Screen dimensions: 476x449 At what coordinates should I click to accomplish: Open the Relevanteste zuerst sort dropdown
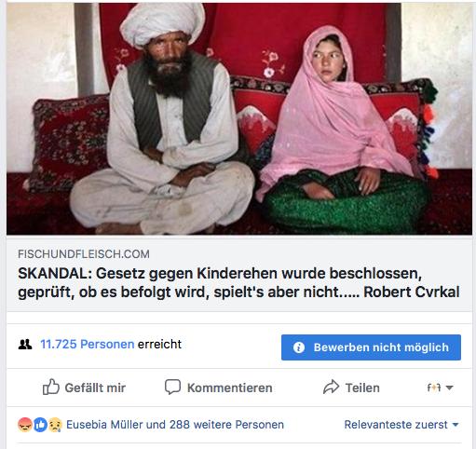(401, 425)
